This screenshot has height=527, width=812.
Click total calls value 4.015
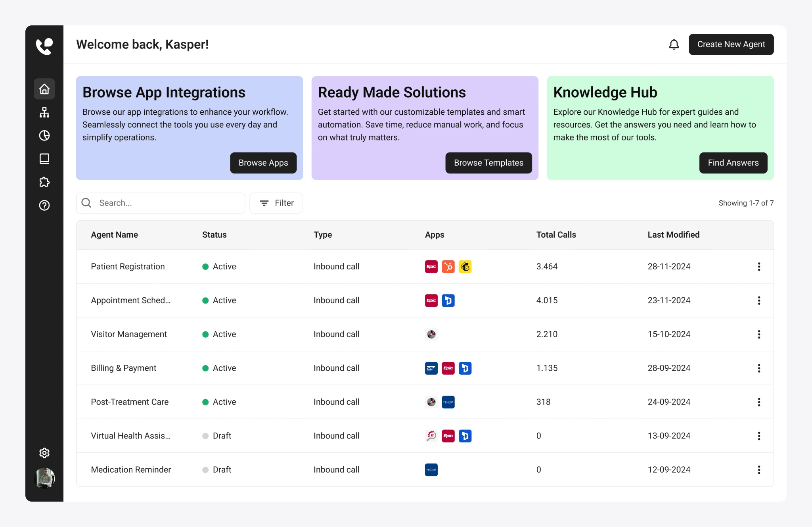(x=547, y=300)
